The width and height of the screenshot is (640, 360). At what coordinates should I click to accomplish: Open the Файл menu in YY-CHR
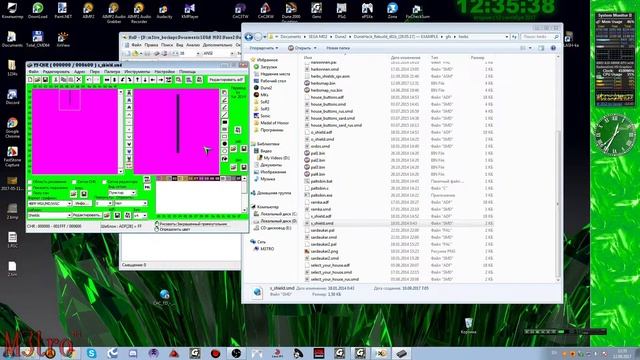click(33, 71)
